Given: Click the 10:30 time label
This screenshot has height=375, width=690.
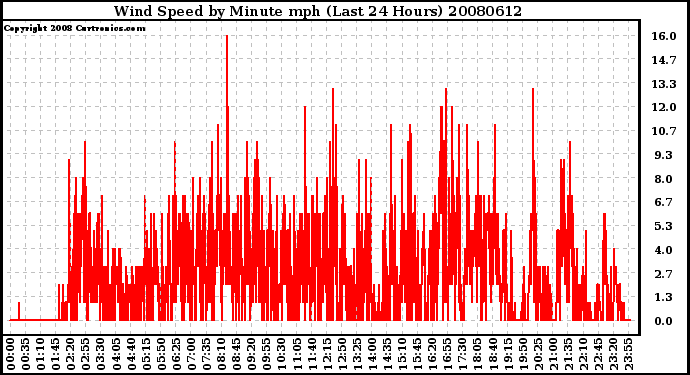Looking at the screenshot, I should (x=282, y=355).
